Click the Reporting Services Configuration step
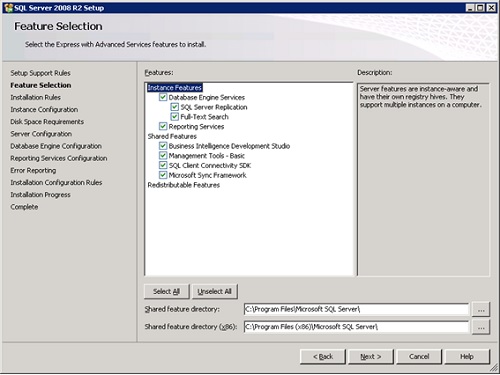 (x=59, y=158)
